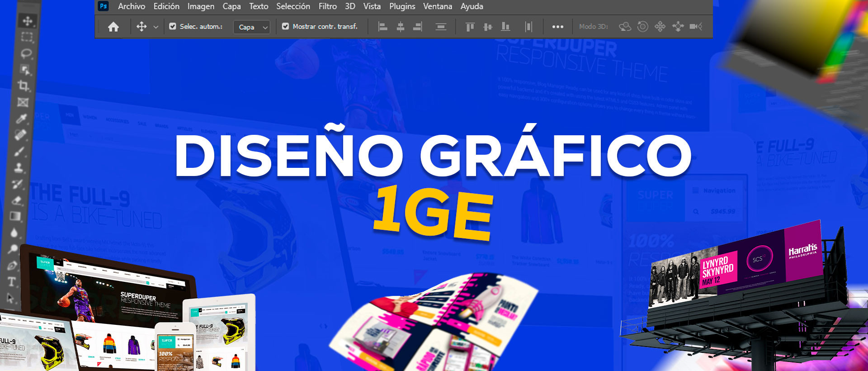Select the Object Selection tool
Image resolution: width=868 pixels, height=371 pixels.
click(x=25, y=70)
